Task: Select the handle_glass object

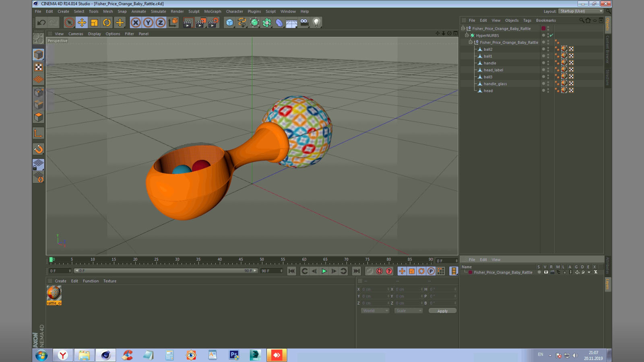Action: (495, 84)
